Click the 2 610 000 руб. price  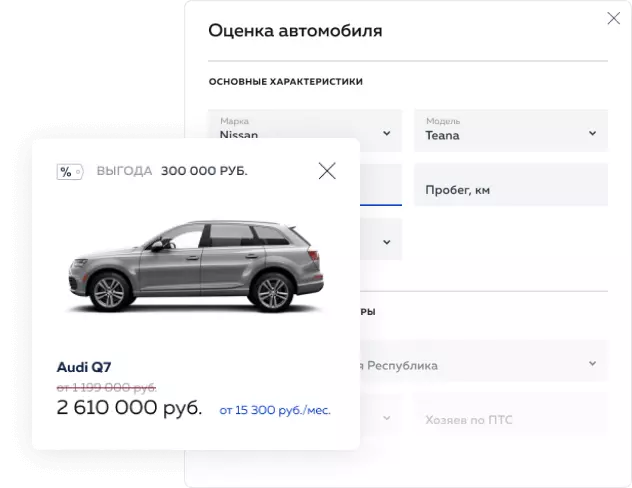tap(129, 407)
